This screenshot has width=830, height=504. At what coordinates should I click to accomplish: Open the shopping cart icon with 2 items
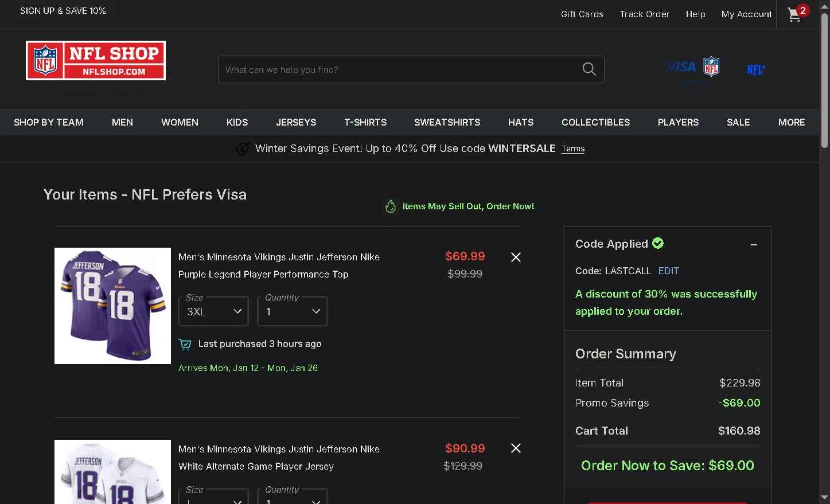(x=797, y=14)
